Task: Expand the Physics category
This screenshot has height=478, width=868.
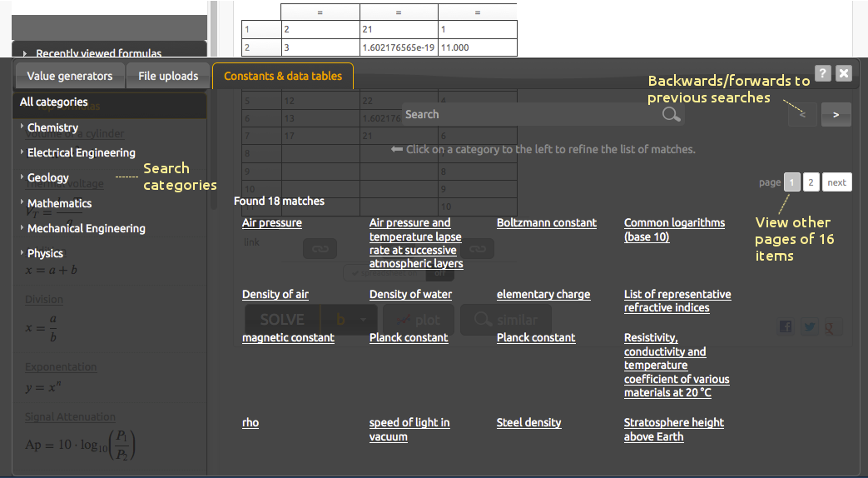Action: pyautogui.click(x=46, y=253)
